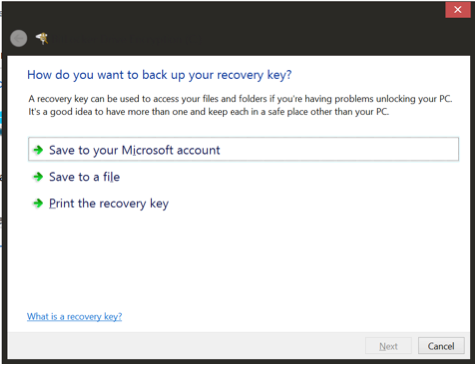476x365 pixels.
Task: Click the empty grey footer bar left of Next
Action: (x=183, y=346)
